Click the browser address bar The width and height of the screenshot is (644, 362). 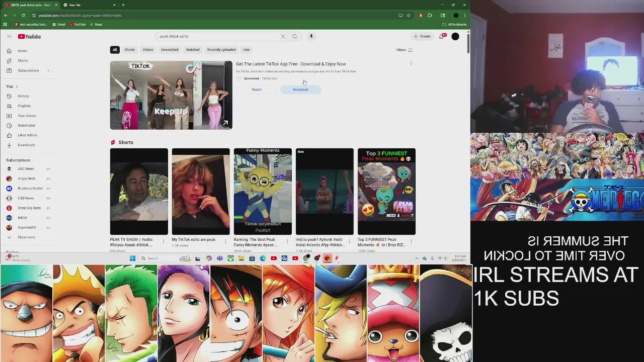point(216,15)
